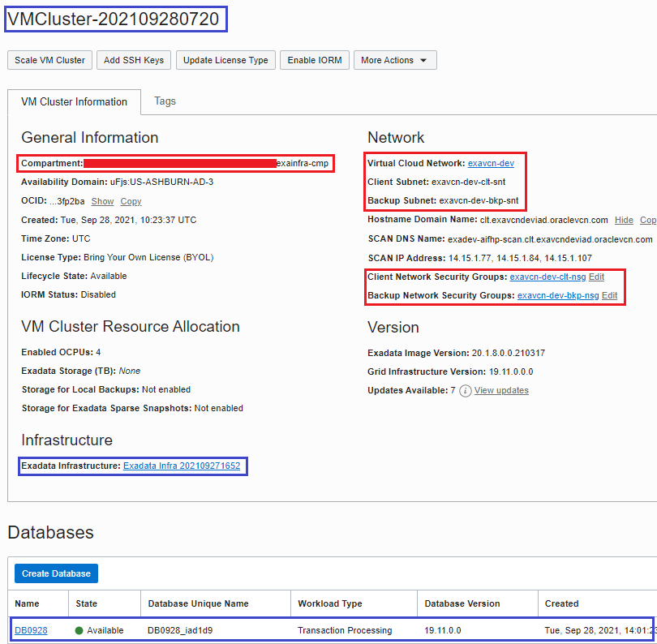
Task: Open the More Actions dropdown
Action: 395,60
